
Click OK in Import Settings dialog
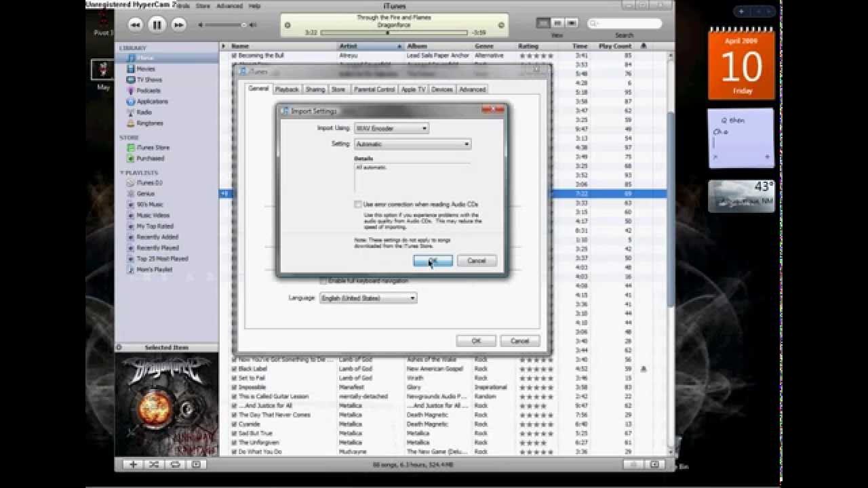tap(433, 261)
